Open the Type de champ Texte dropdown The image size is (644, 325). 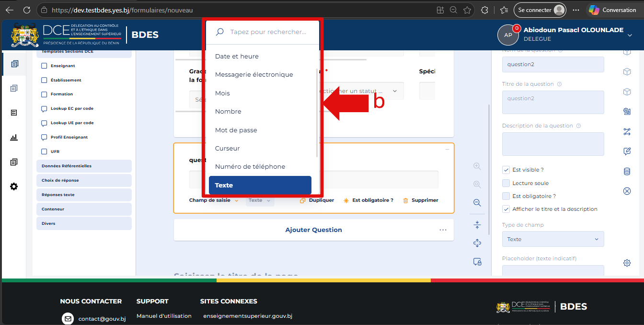tap(553, 239)
